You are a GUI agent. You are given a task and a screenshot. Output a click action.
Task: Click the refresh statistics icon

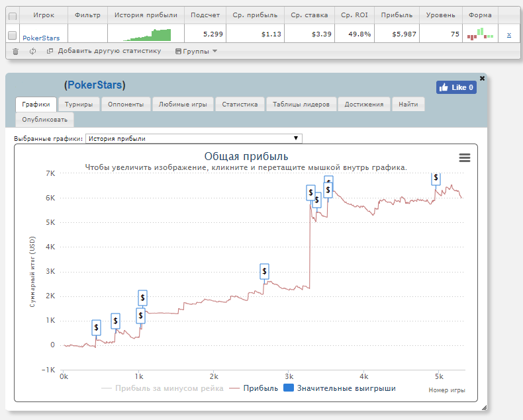32,51
